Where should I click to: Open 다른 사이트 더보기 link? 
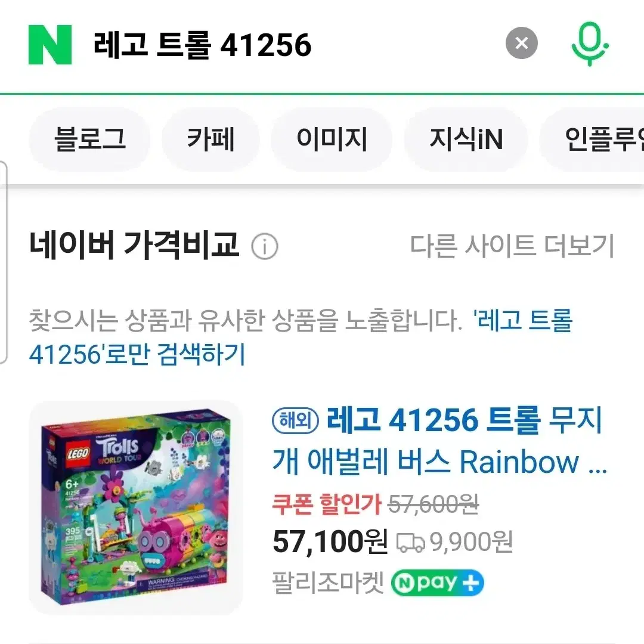point(512,246)
